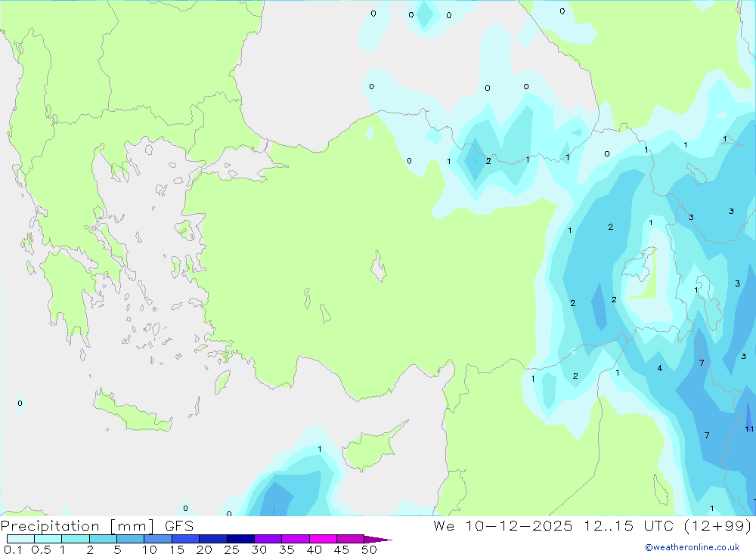Screen dimensions: 756x554
Task: Click the 'We' weekday label
Action: coord(444,525)
